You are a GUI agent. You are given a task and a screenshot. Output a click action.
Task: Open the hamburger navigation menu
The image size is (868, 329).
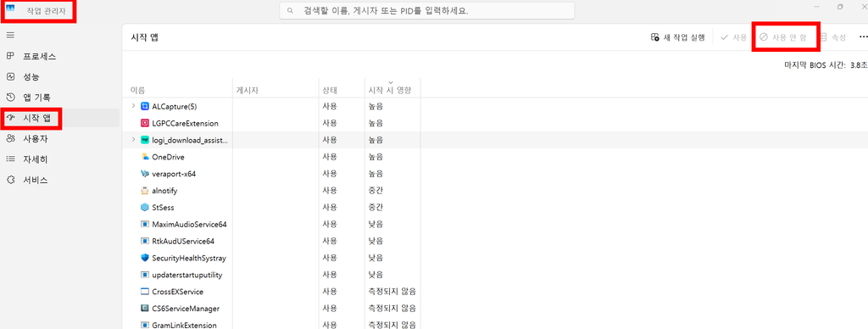point(10,35)
